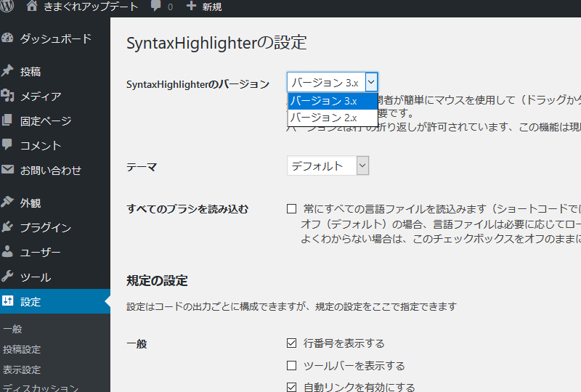Click the お問い合わせ envelope icon
The image size is (581, 392).
7,169
